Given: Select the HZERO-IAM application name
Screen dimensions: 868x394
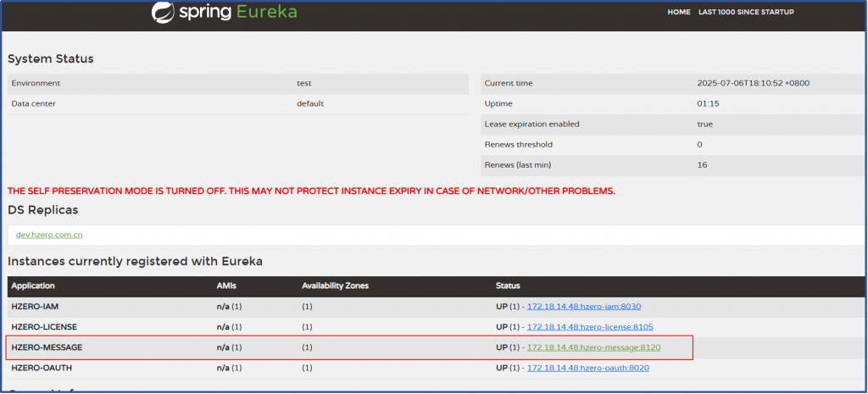Looking at the screenshot, I should click(x=35, y=306).
